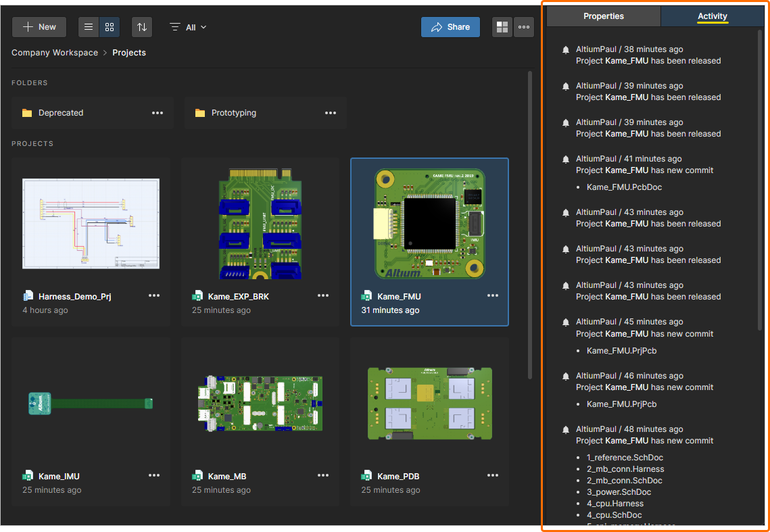Open the Harness_Demo_Prj options menu
This screenshot has width=770, height=532.
point(154,295)
